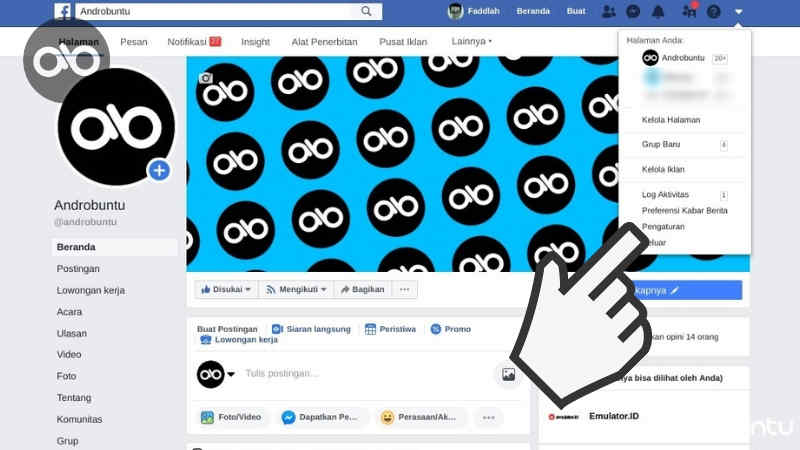Viewport: 800px width, 450px height.
Task: Click the Lowongan kerja briefcase icon
Action: (x=205, y=340)
